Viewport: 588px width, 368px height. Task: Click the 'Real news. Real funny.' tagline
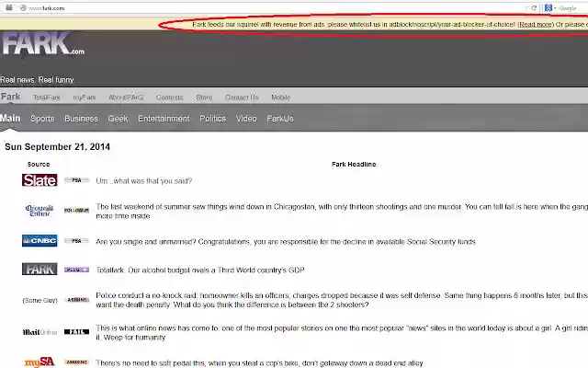(38, 80)
